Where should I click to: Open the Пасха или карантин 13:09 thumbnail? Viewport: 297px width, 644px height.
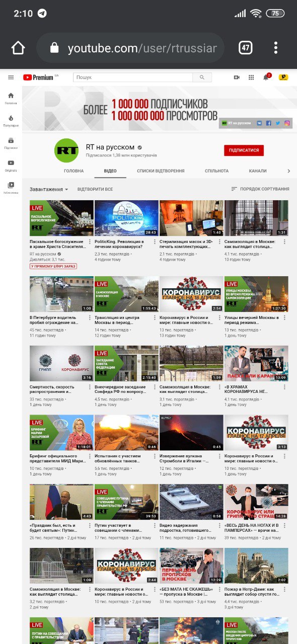[x=256, y=363]
